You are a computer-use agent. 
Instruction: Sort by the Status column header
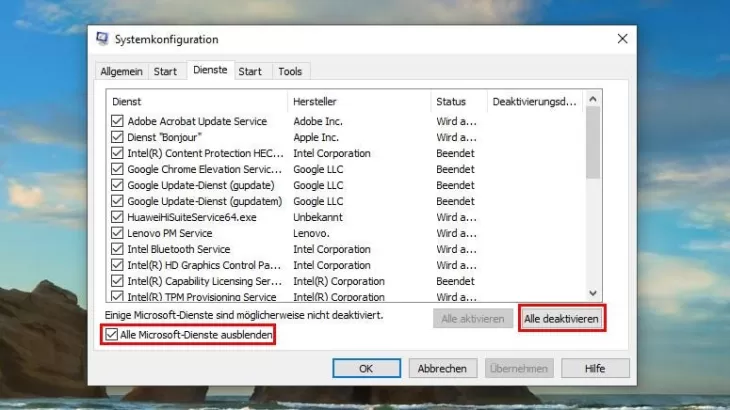pos(458,102)
